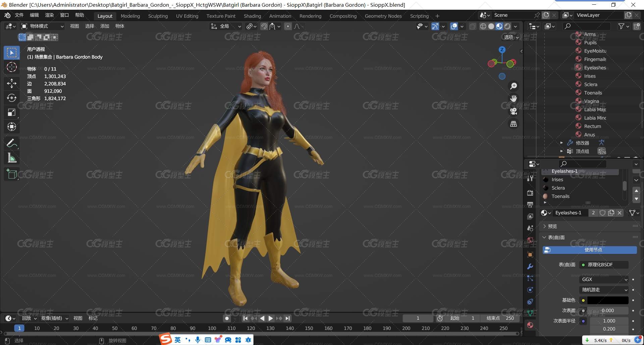The width and height of the screenshot is (644, 345).
Task: Open the Material properties tab
Action: (x=530, y=325)
